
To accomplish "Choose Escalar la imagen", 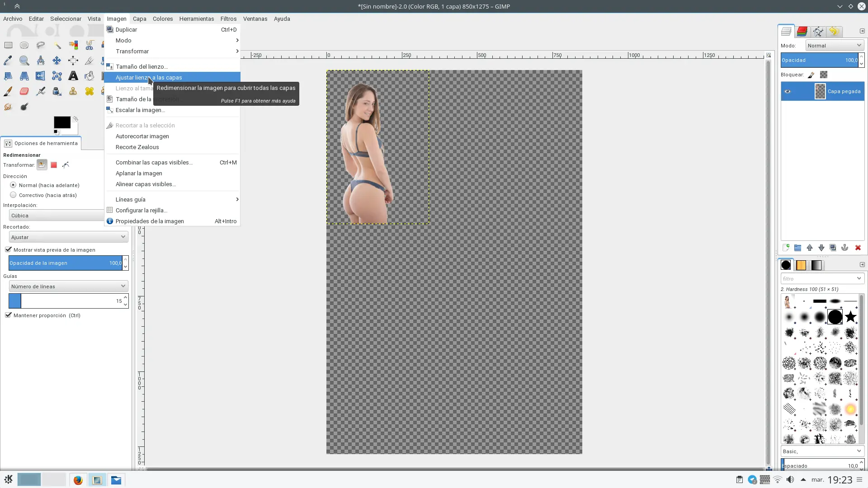I will (x=172, y=110).
